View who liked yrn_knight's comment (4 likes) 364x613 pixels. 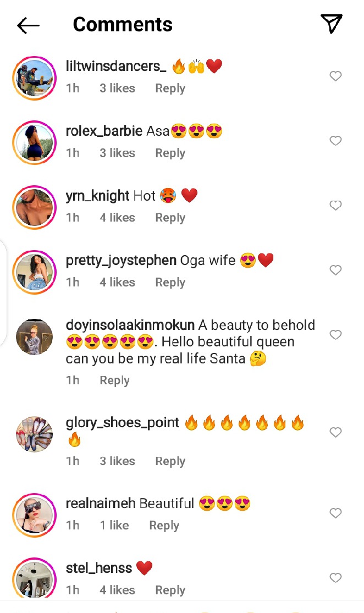117,218
